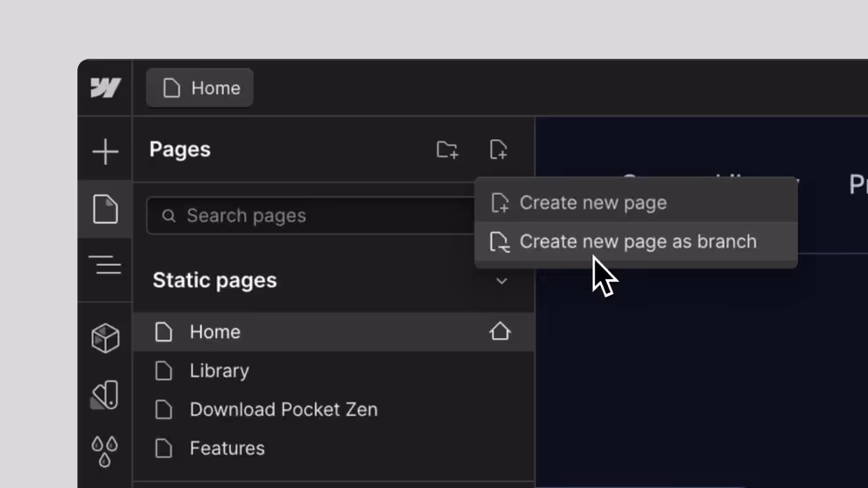
Task: Click page icon beside Features
Action: tap(163, 449)
